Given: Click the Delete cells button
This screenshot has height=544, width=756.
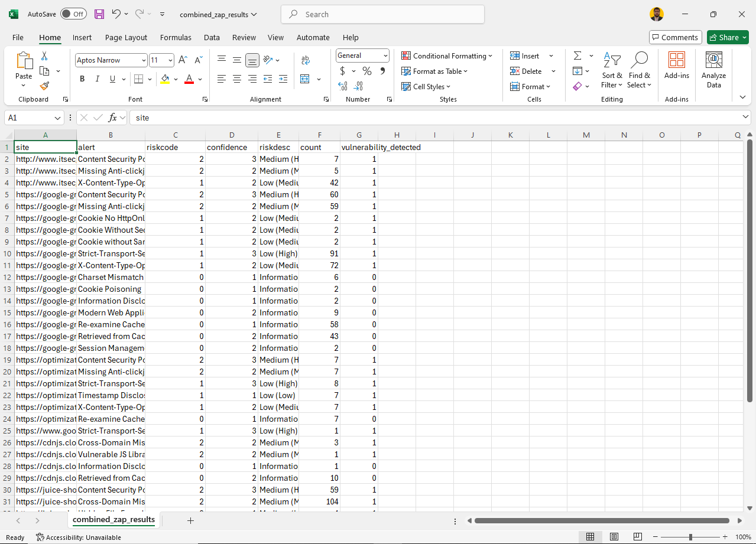Looking at the screenshot, I should tap(533, 71).
